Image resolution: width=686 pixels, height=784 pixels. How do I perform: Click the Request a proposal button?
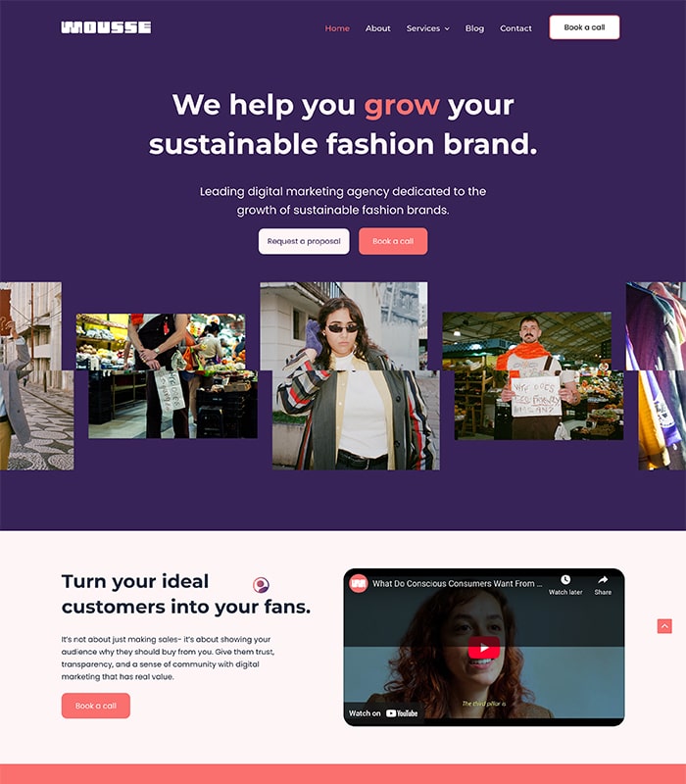click(304, 241)
